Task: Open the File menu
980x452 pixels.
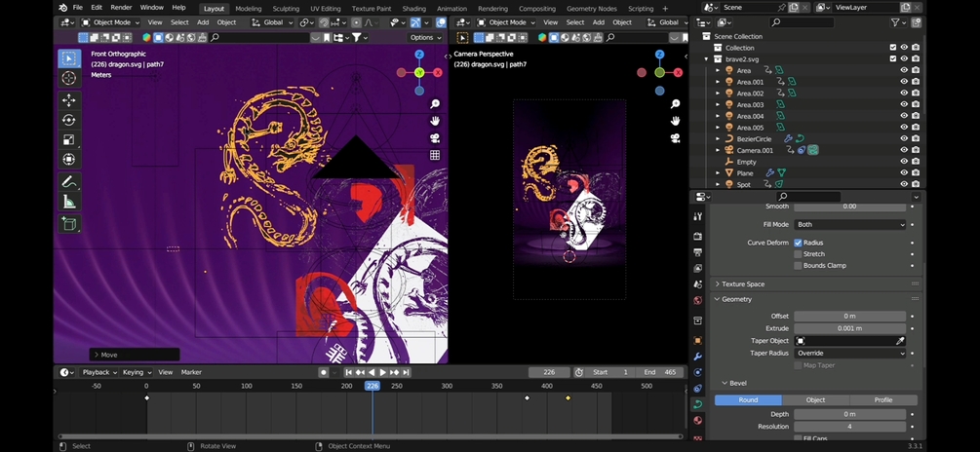Action: pyautogui.click(x=77, y=8)
